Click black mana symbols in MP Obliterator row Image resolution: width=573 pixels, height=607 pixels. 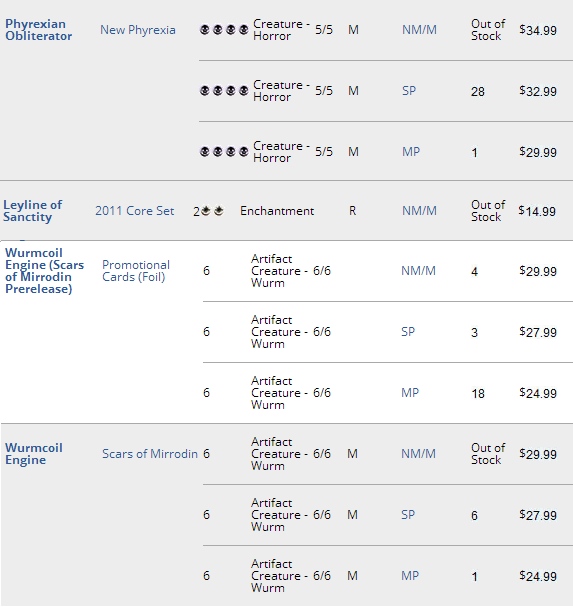click(224, 151)
